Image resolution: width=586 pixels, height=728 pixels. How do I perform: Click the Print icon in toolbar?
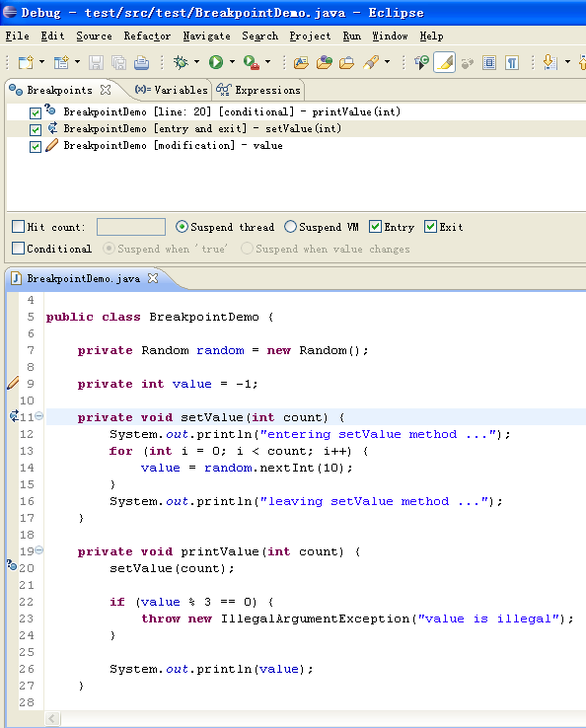point(142,63)
